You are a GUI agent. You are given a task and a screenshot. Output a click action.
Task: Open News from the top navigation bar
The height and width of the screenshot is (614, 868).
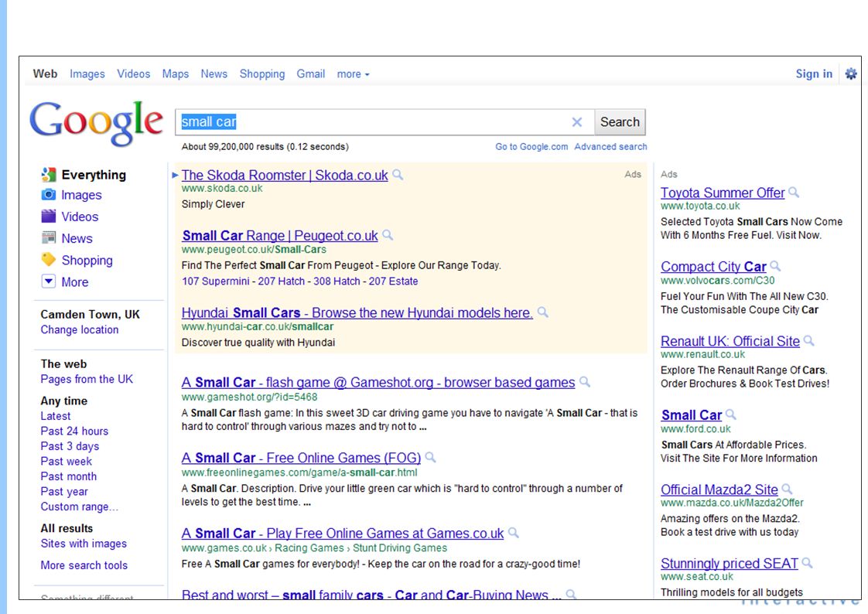214,74
